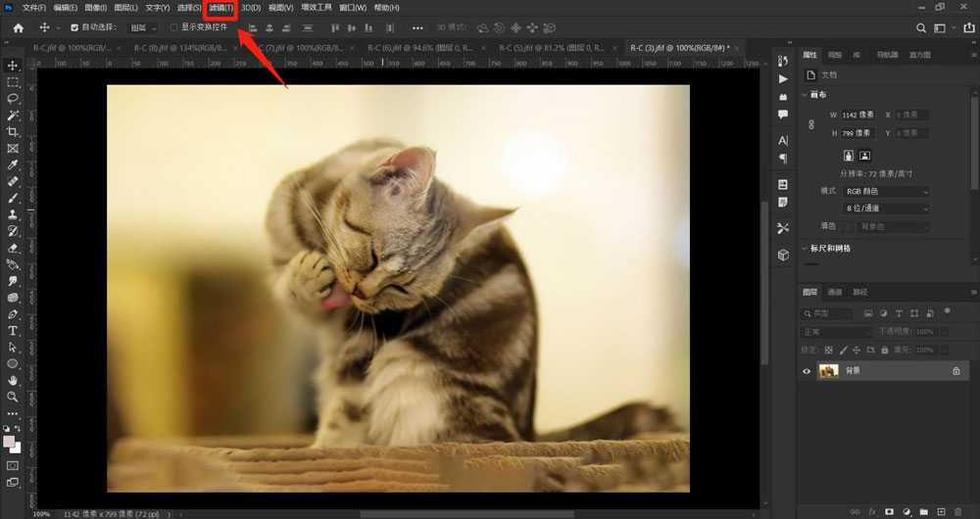Click the Home icon in options bar
This screenshot has width=980, height=519.
(18, 27)
